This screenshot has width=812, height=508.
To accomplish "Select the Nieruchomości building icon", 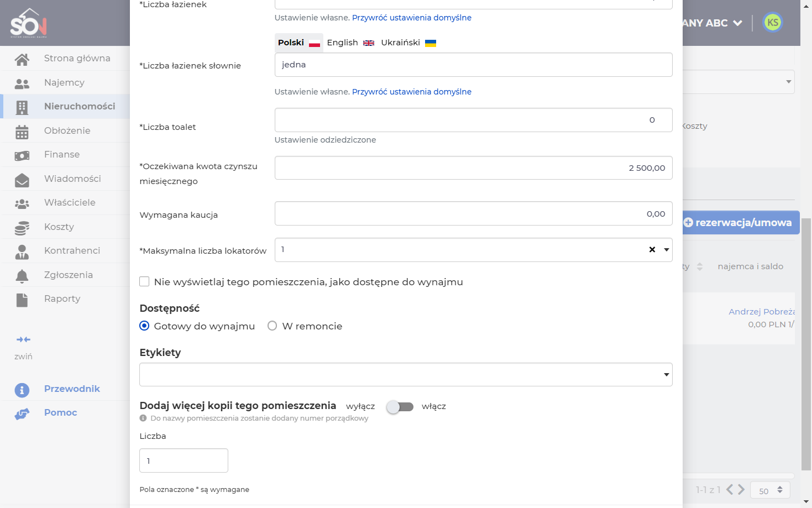I will [x=22, y=107].
